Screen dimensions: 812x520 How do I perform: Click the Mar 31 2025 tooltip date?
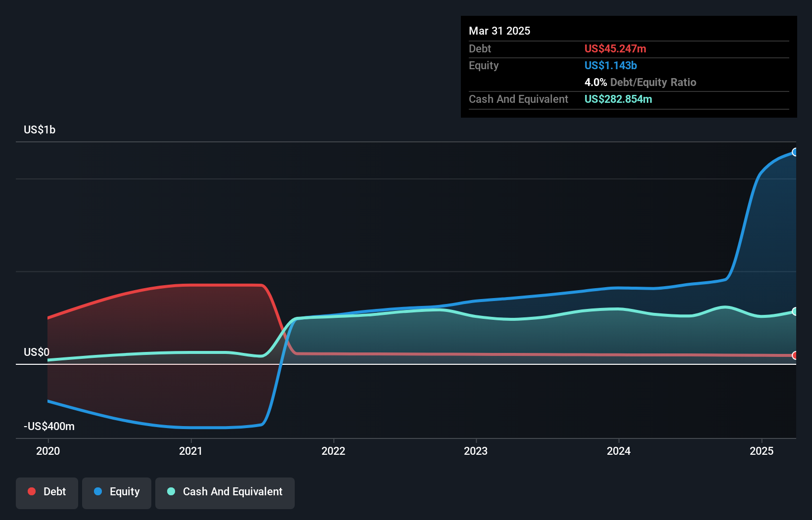click(499, 31)
